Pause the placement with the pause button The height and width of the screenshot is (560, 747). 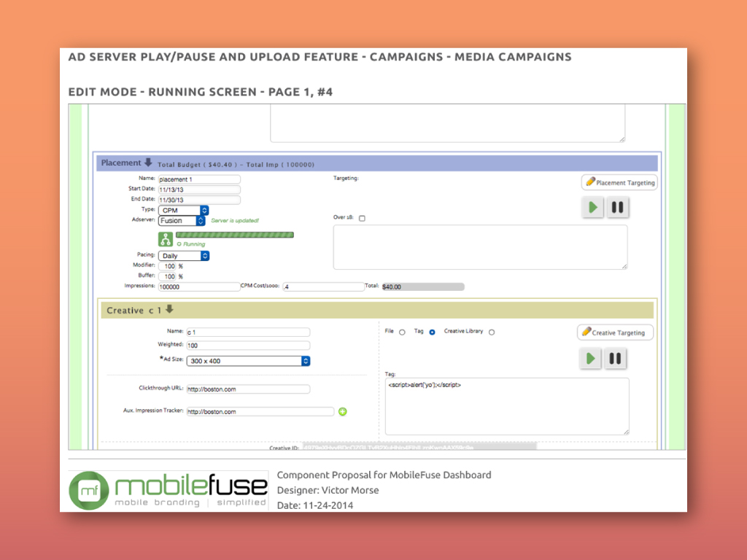(x=617, y=208)
